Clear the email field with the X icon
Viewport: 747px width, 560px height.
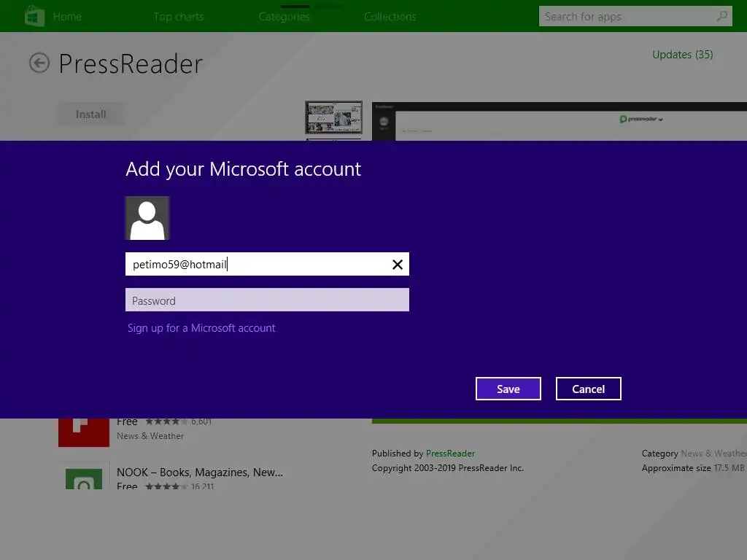pos(398,264)
